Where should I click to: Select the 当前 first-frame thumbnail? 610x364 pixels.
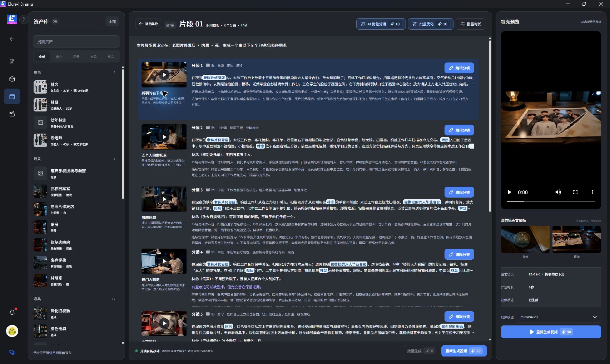pos(525,239)
